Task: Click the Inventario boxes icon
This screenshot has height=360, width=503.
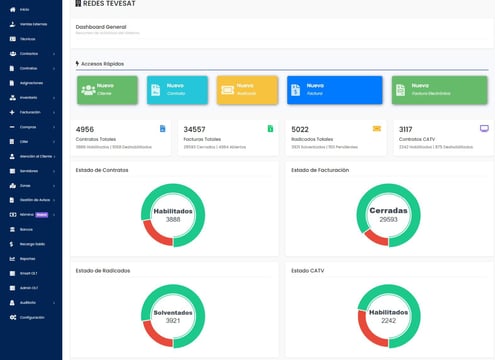Action: click(13, 98)
